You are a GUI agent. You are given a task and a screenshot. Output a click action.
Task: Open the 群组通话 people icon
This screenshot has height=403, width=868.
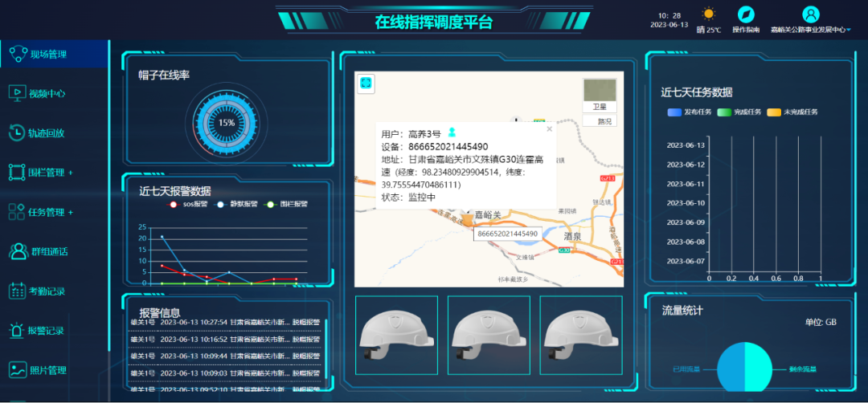pos(18,251)
